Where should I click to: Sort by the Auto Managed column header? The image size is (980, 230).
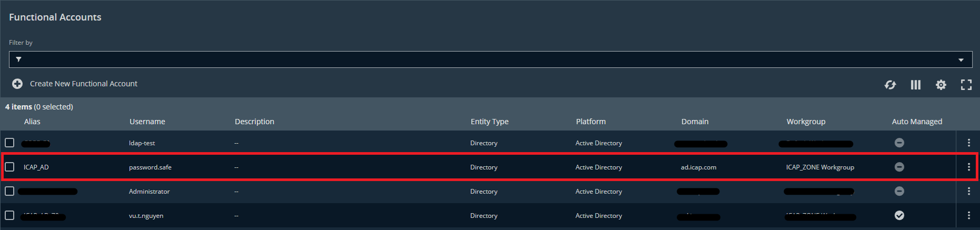pyautogui.click(x=917, y=122)
